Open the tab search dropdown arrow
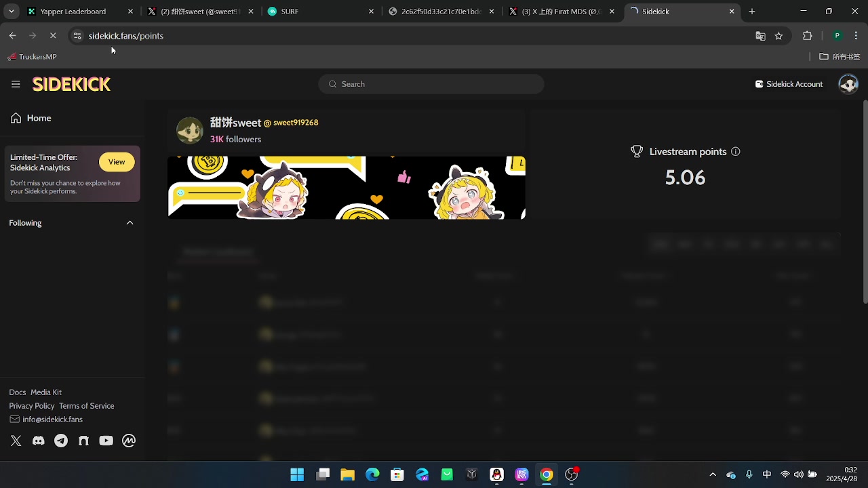The image size is (868, 488). pyautogui.click(x=12, y=12)
